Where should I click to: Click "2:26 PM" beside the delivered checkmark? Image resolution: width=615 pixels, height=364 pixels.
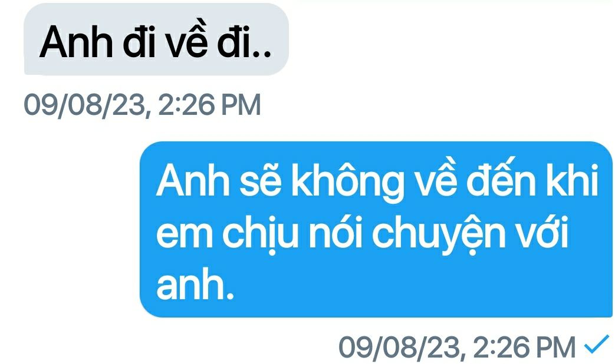525,347
